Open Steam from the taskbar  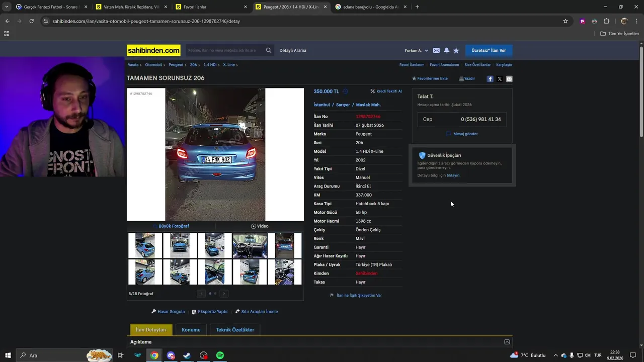[x=187, y=355]
